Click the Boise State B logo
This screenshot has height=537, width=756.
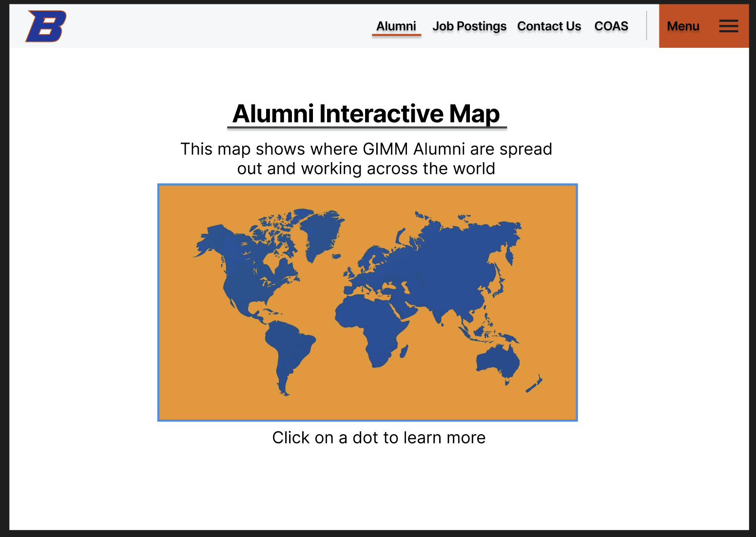[47, 26]
